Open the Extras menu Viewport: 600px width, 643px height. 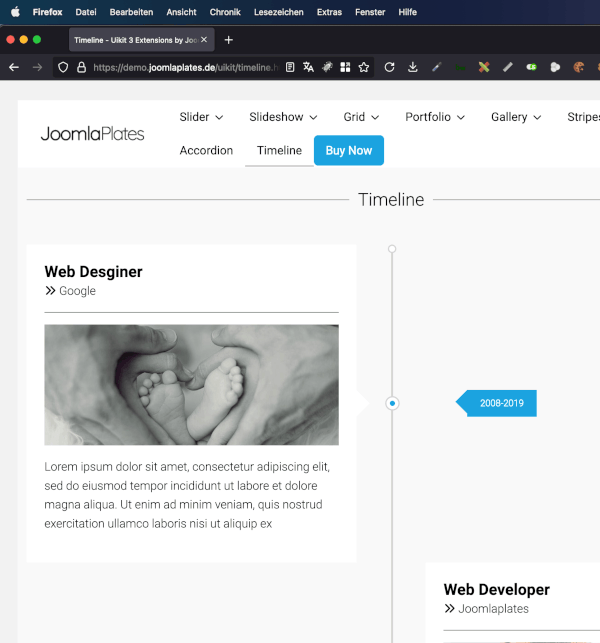point(329,12)
